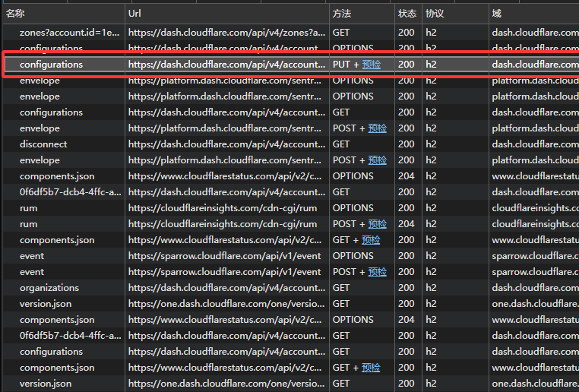Click sparrow.cloudflare domain in event OPTIONS row
Viewport: 579px width, 392px height.
[x=535, y=256]
